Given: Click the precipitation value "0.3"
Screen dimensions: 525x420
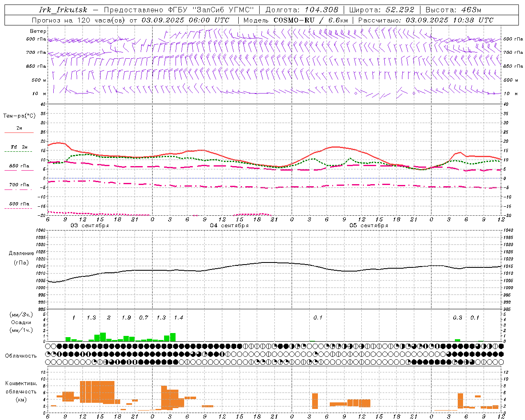Looking at the screenshot, I should pyautogui.click(x=457, y=318).
